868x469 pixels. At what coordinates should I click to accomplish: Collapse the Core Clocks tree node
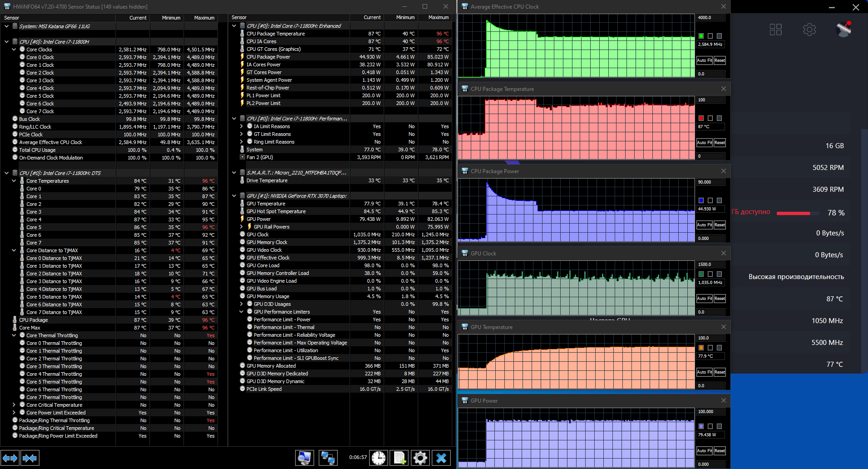(x=14, y=50)
